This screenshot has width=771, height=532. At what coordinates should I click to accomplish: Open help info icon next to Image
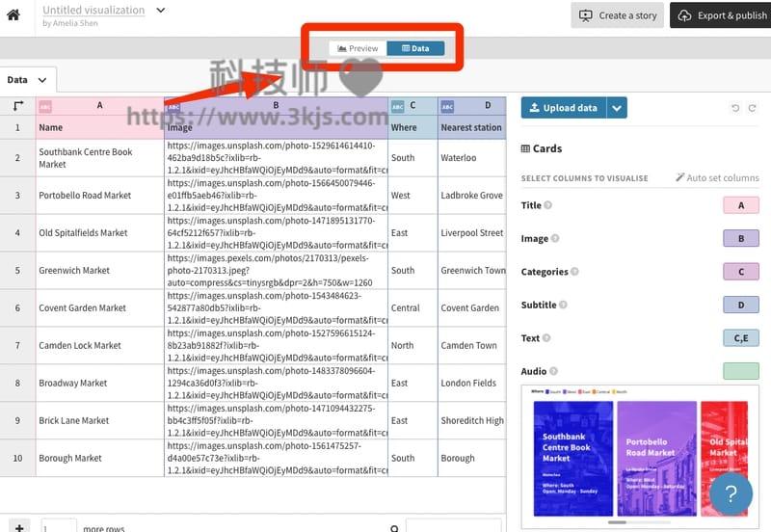click(555, 238)
